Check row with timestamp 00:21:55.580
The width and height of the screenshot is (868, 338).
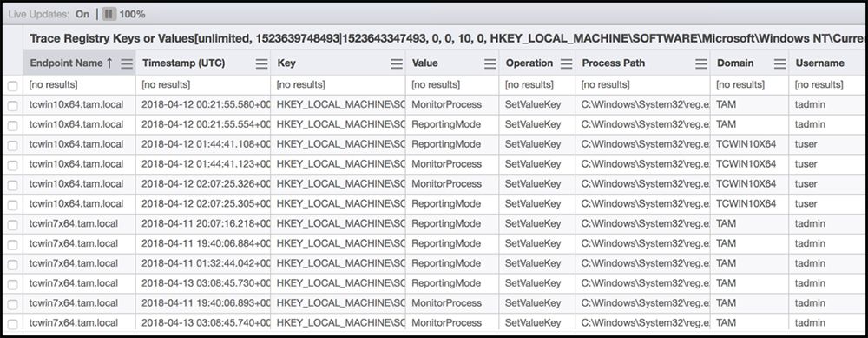click(x=12, y=105)
